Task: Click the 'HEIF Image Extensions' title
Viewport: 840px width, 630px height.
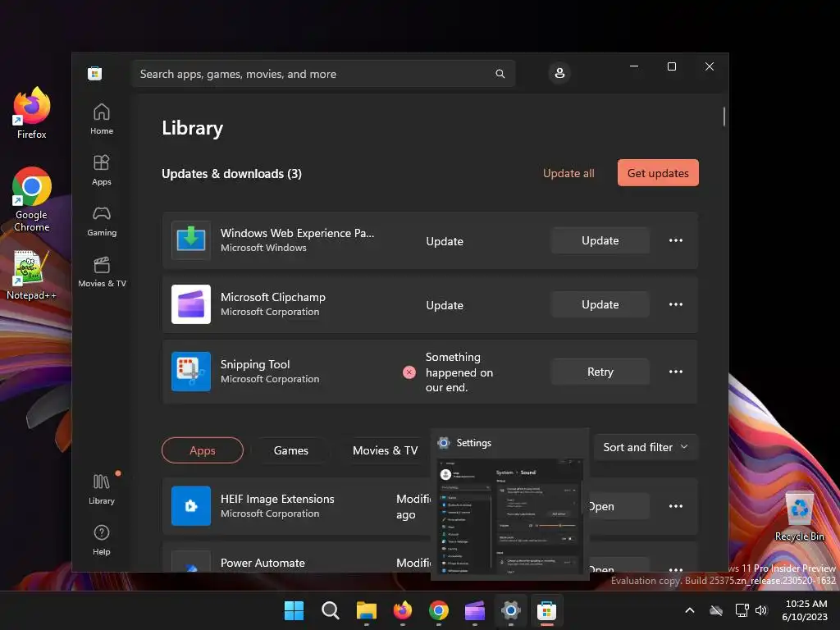Action: [277, 499]
